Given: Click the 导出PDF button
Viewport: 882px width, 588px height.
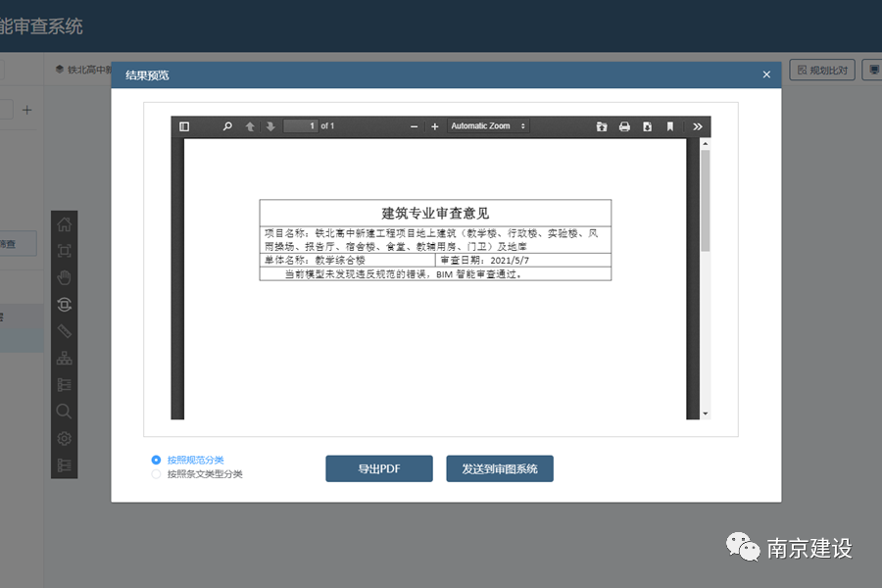Looking at the screenshot, I should coord(378,468).
